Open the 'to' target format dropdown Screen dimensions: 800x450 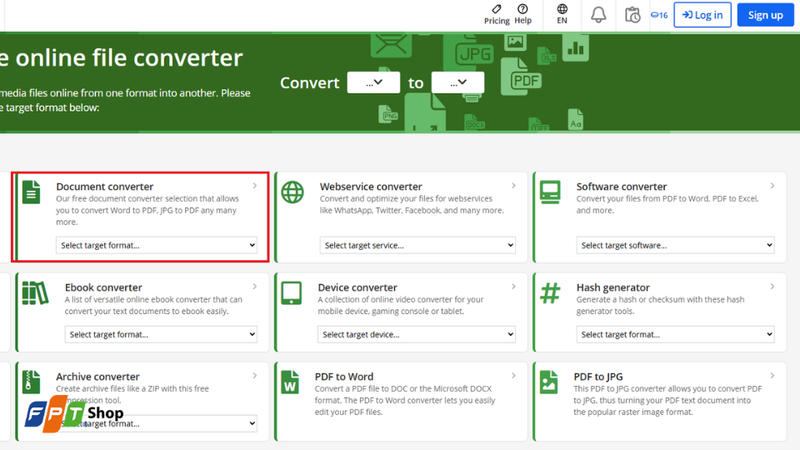pyautogui.click(x=458, y=83)
